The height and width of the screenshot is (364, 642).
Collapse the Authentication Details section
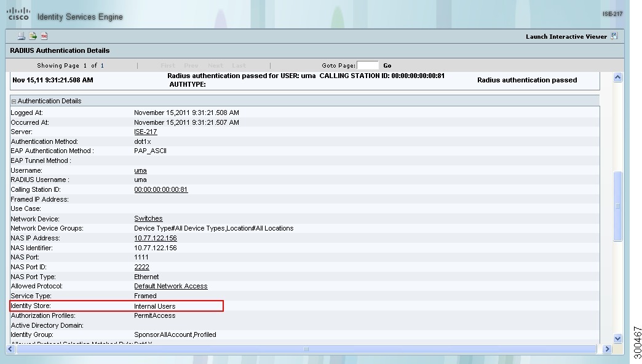tap(14, 101)
